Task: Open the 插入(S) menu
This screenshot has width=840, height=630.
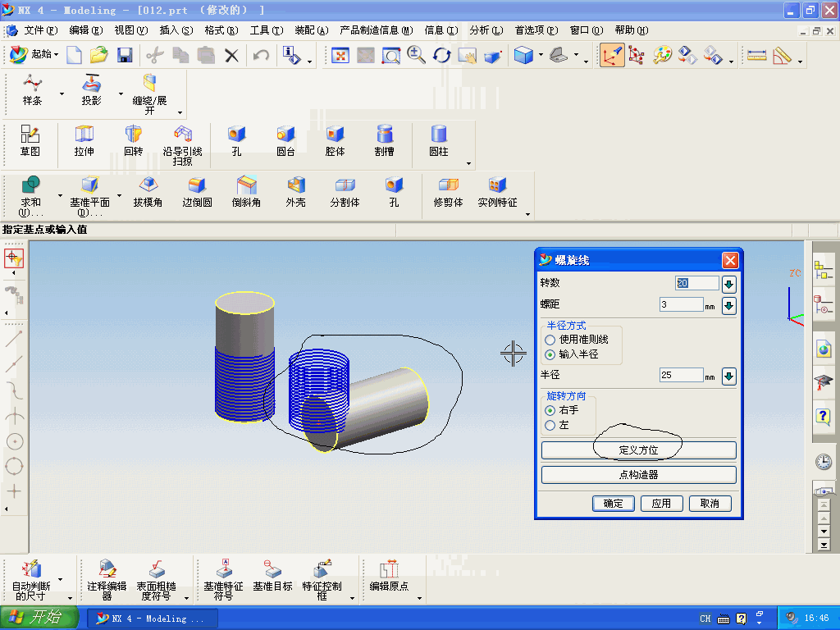Action: [x=176, y=30]
